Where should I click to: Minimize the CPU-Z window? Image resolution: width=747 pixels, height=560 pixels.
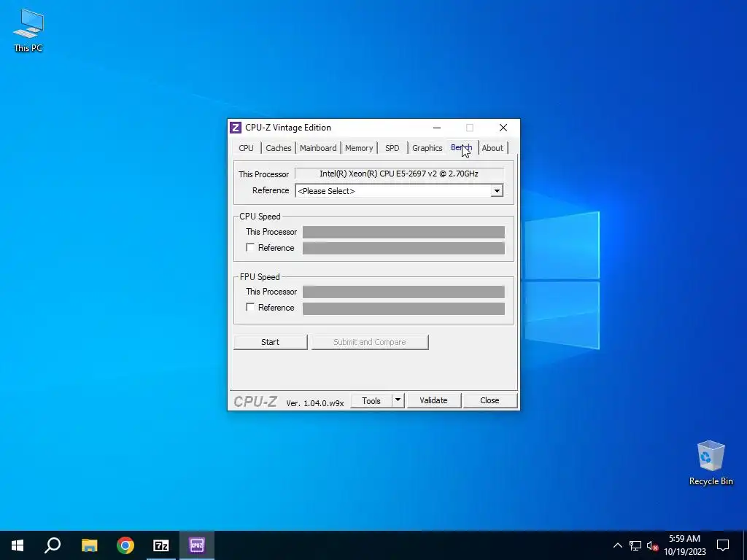point(437,128)
